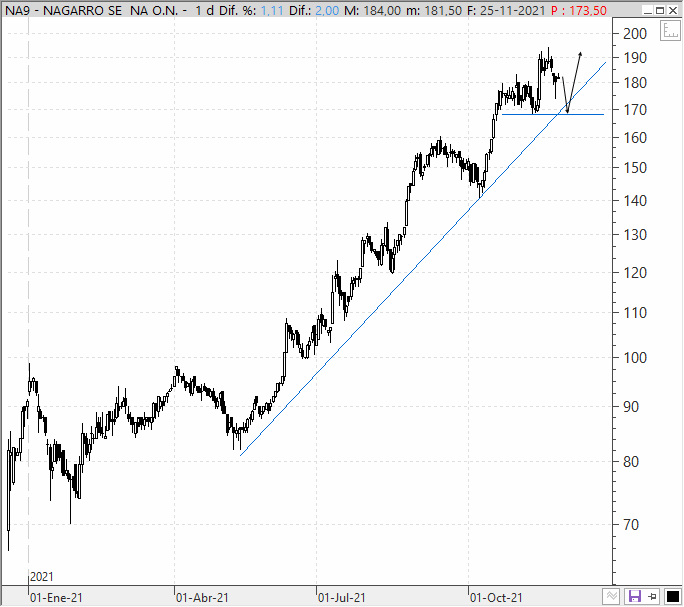
Task: Click the 110 price axis label
Action: tap(634, 312)
